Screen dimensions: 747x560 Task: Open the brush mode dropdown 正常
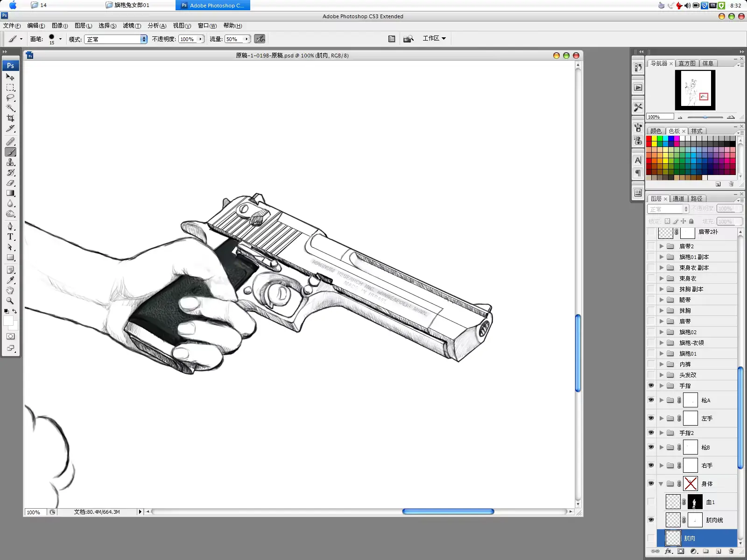116,39
